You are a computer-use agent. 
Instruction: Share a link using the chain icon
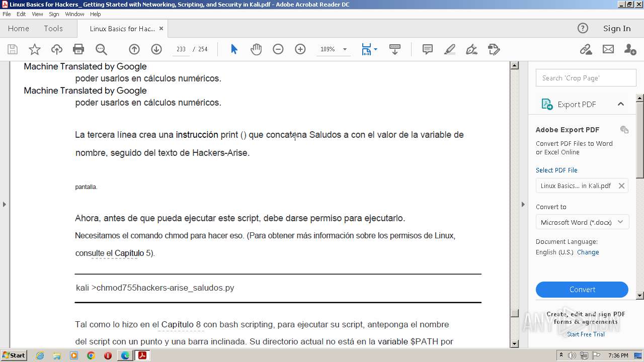[x=586, y=49]
